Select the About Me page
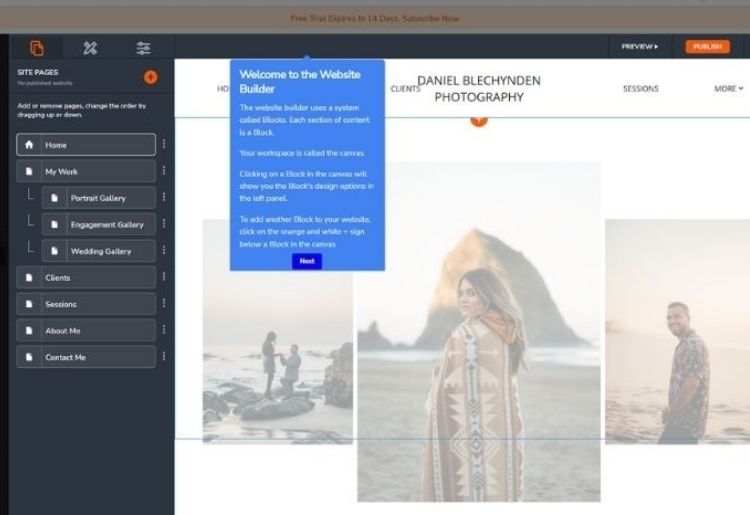The width and height of the screenshot is (750, 515). (x=86, y=330)
